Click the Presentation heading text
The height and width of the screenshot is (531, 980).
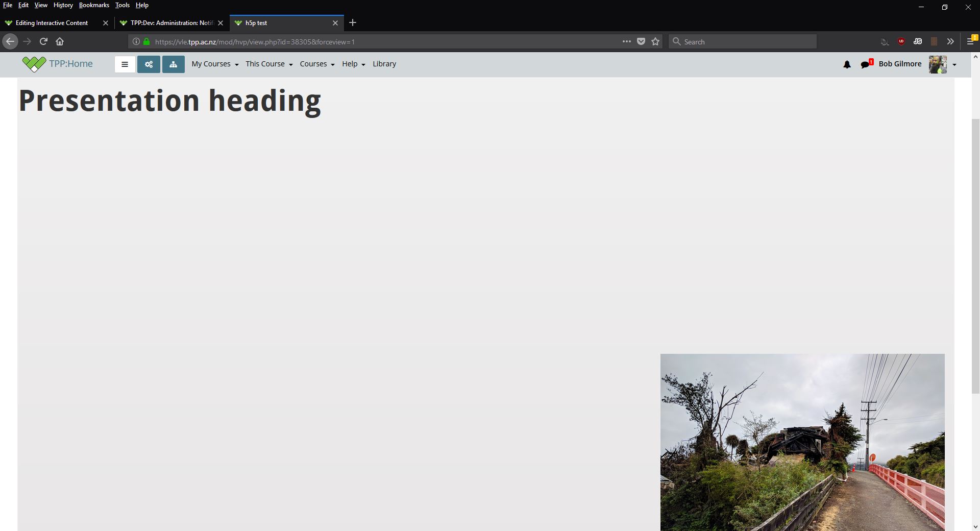170,101
